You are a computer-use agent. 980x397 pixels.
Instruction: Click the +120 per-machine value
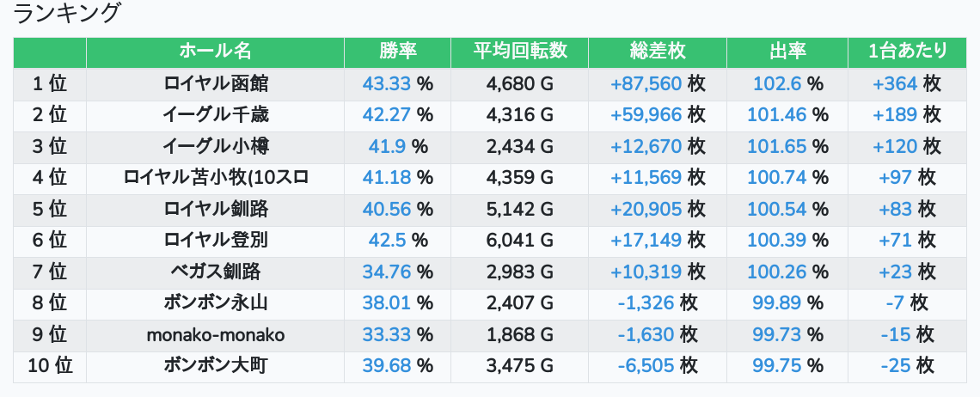coord(895,146)
